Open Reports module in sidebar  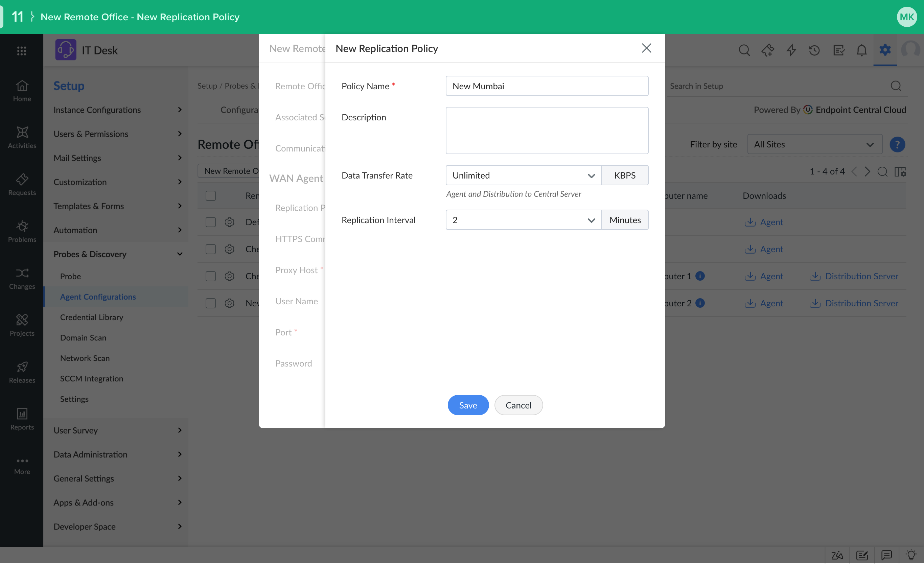tap(22, 419)
